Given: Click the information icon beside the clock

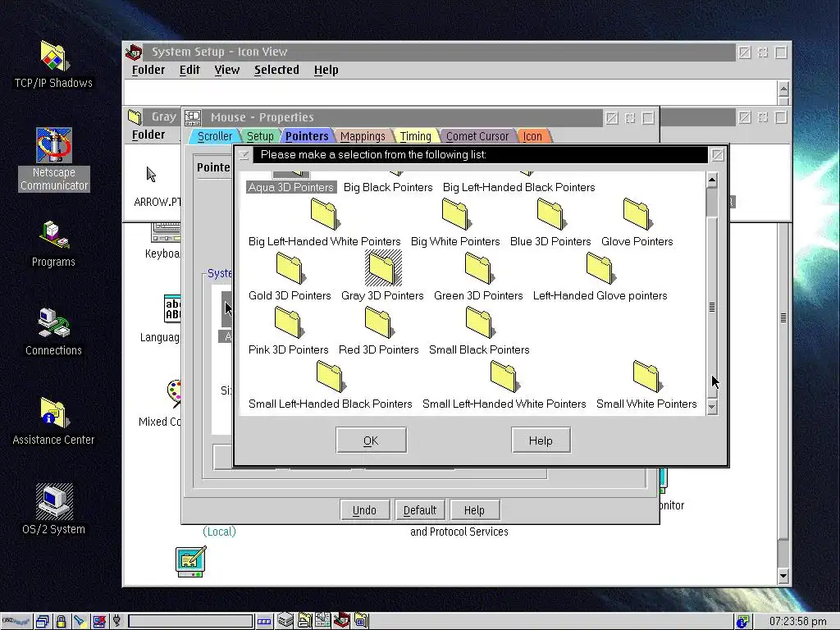Looking at the screenshot, I should (x=742, y=622).
